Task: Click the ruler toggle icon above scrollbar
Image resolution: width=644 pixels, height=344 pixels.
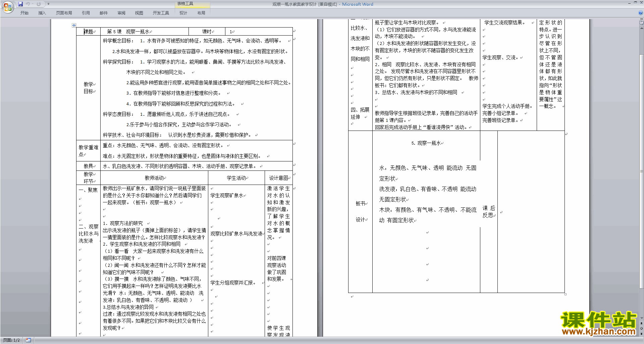Action: [x=642, y=23]
